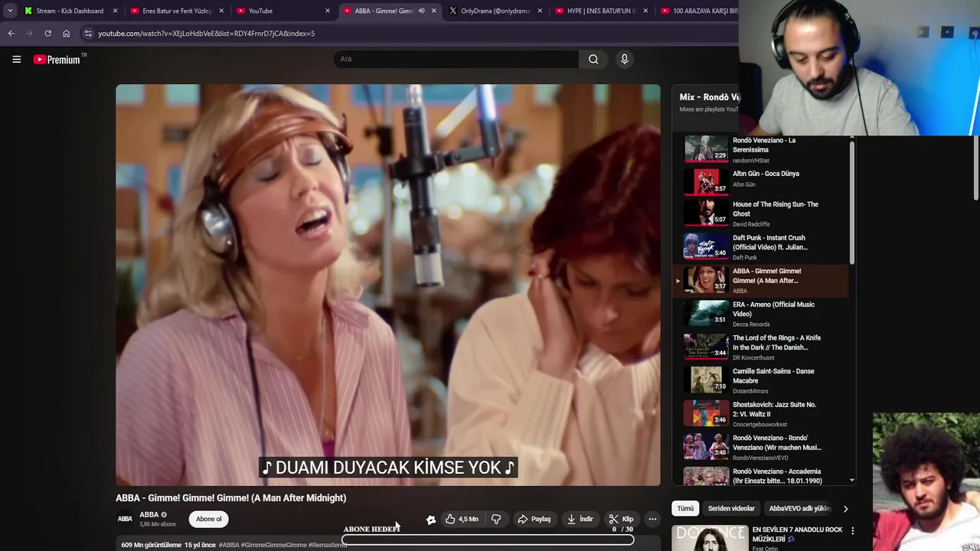980x551 pixels.
Task: Play House of The Rising Sun
Action: coord(760,214)
